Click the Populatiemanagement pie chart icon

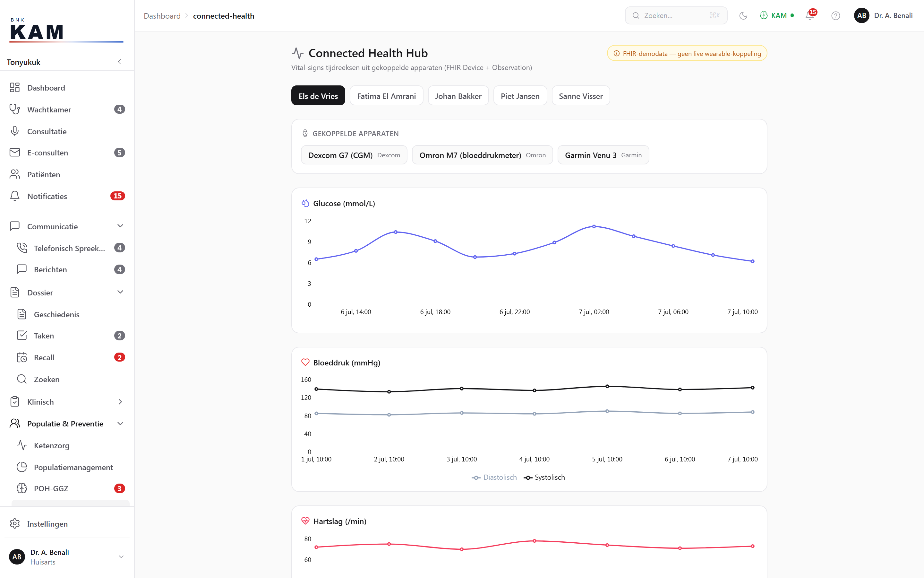(x=22, y=467)
